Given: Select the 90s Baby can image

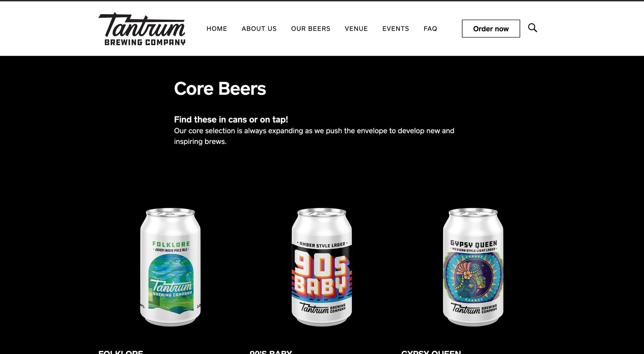Looking at the screenshot, I should coord(322,267).
